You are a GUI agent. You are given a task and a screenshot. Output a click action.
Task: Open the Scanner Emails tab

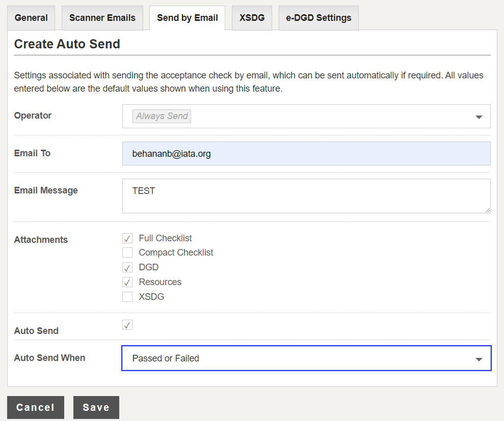click(x=102, y=18)
